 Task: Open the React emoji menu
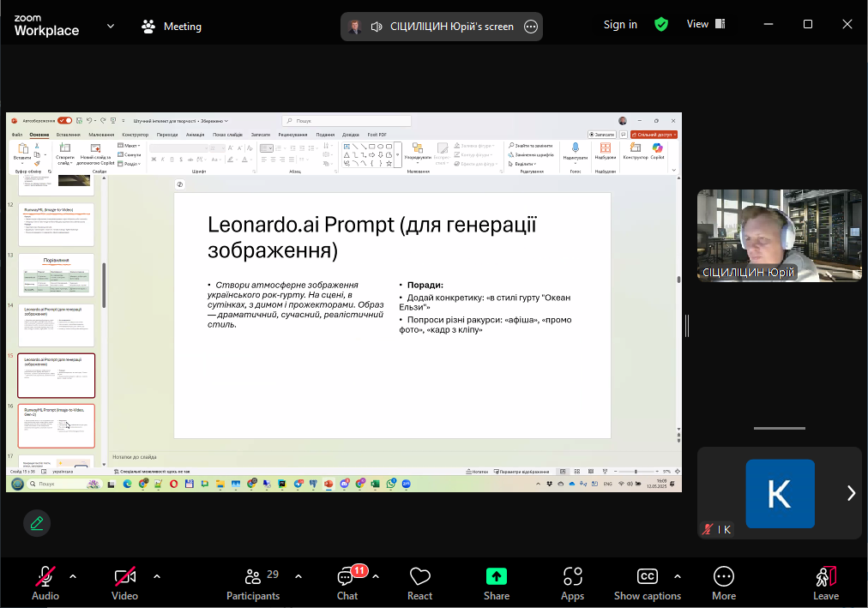[419, 583]
